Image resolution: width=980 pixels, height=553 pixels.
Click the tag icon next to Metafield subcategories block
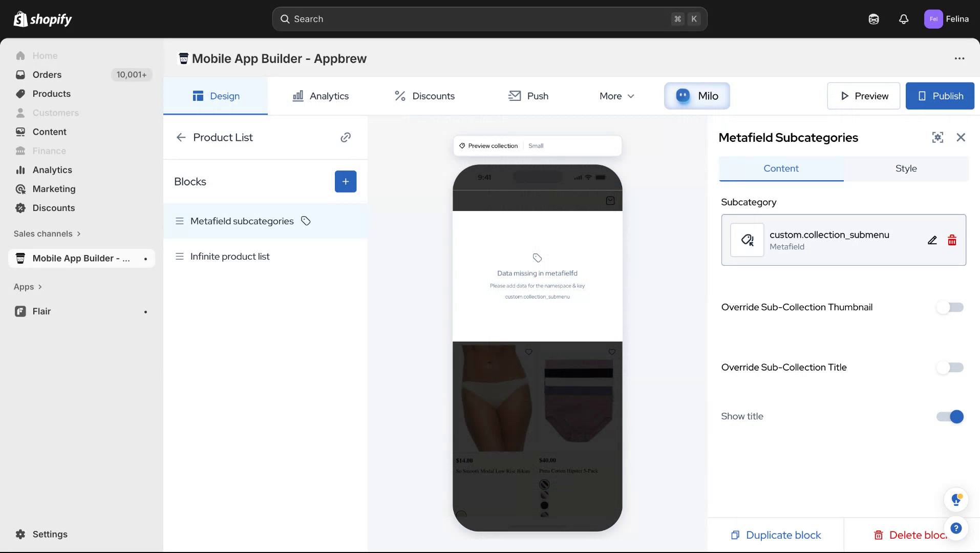coord(306,221)
